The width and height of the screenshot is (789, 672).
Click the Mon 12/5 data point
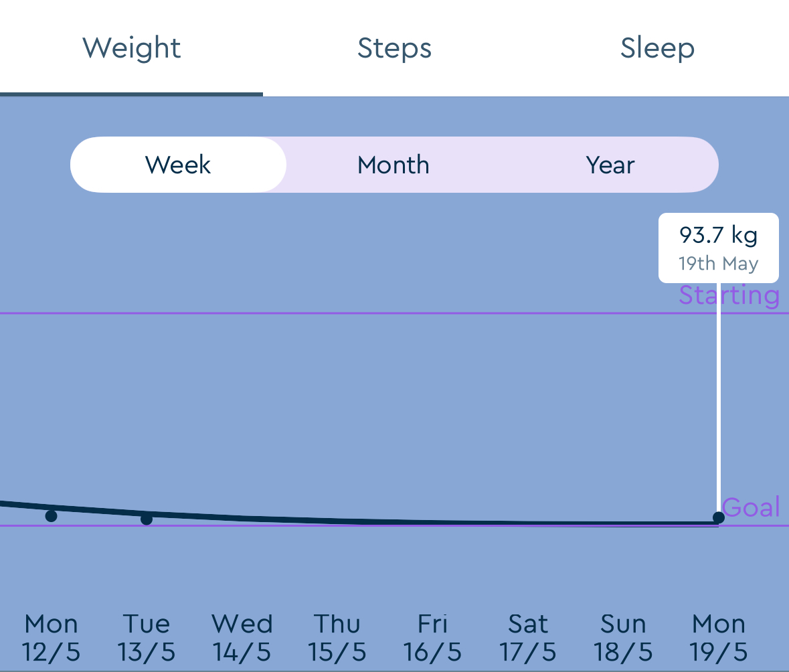tap(51, 515)
